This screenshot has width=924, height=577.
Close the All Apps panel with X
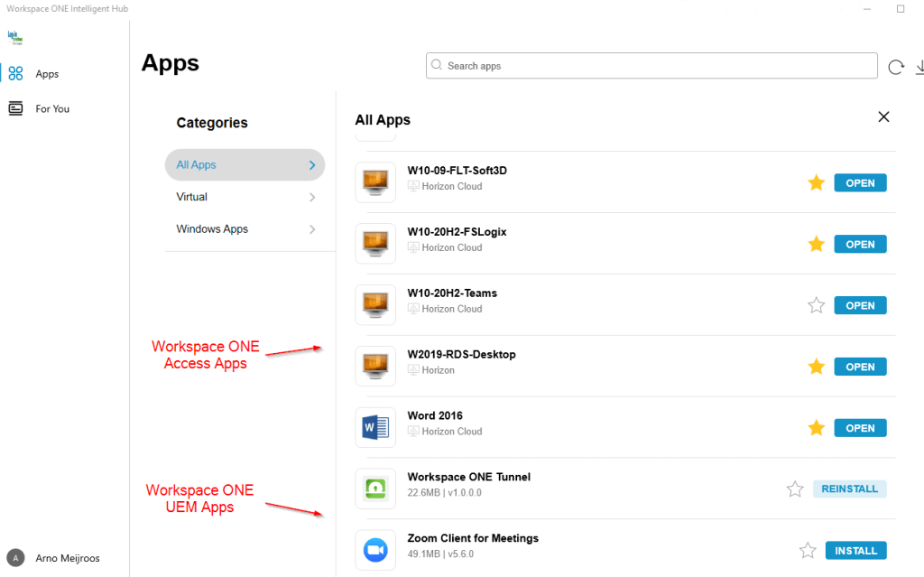pyautogui.click(x=883, y=116)
